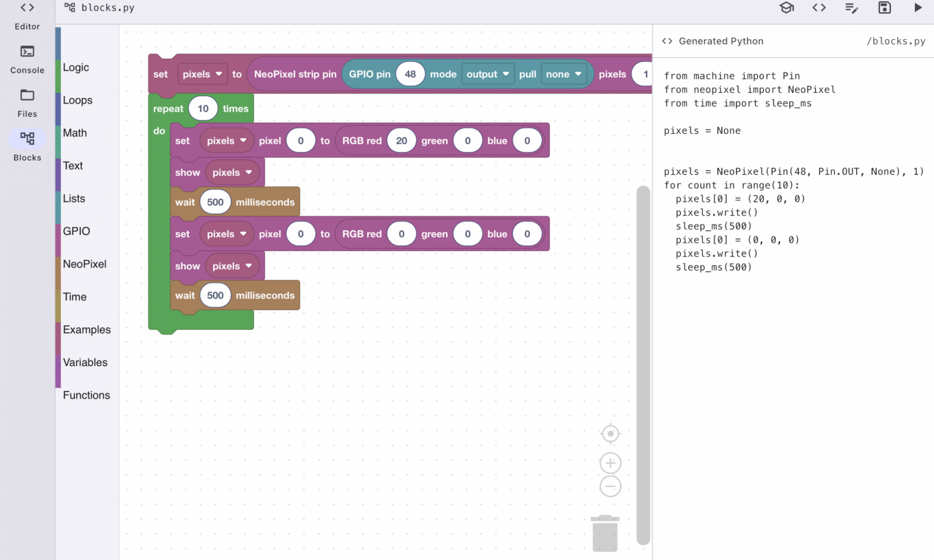Open the Editor view in sidebar
The width and height of the screenshot is (934, 560).
(x=27, y=16)
